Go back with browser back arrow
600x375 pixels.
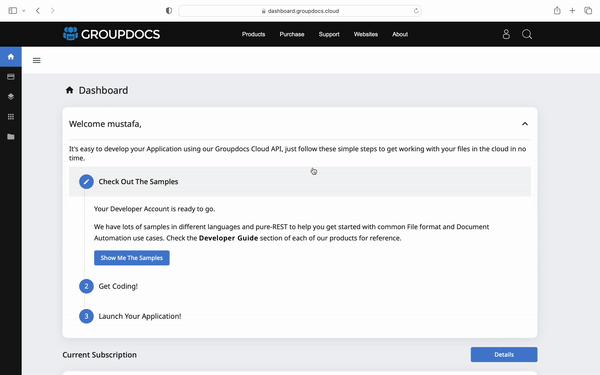[x=38, y=11]
